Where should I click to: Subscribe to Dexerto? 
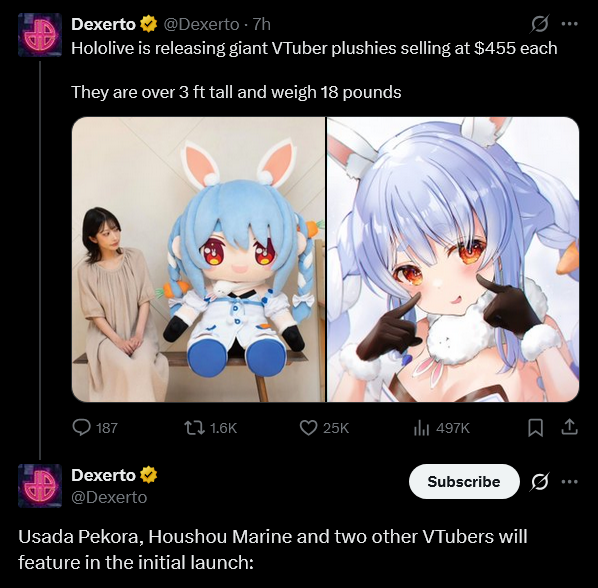pyautogui.click(x=464, y=482)
